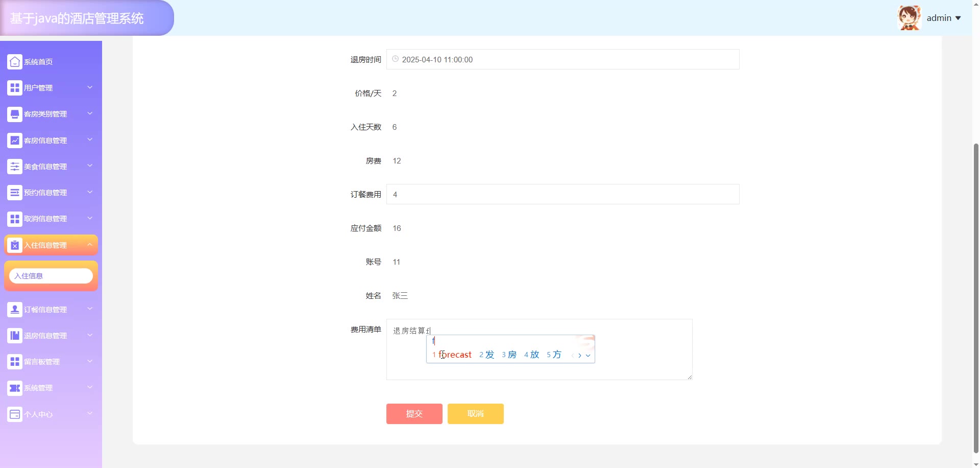
Task: Click the 用户管理 grid icon
Action: pos(15,88)
